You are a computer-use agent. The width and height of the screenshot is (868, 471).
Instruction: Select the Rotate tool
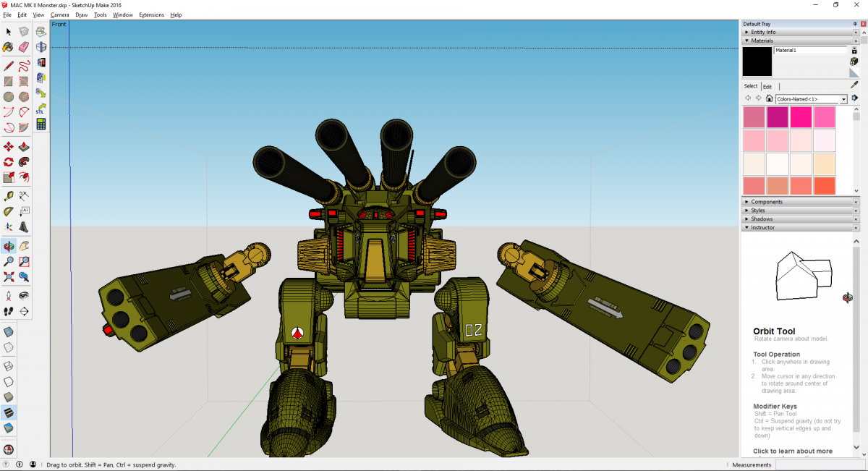pyautogui.click(x=9, y=162)
